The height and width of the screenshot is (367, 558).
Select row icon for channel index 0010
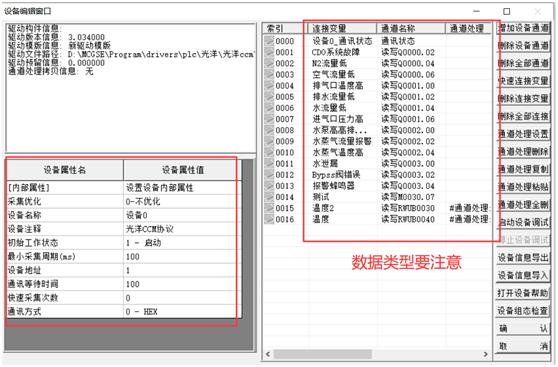point(269,152)
